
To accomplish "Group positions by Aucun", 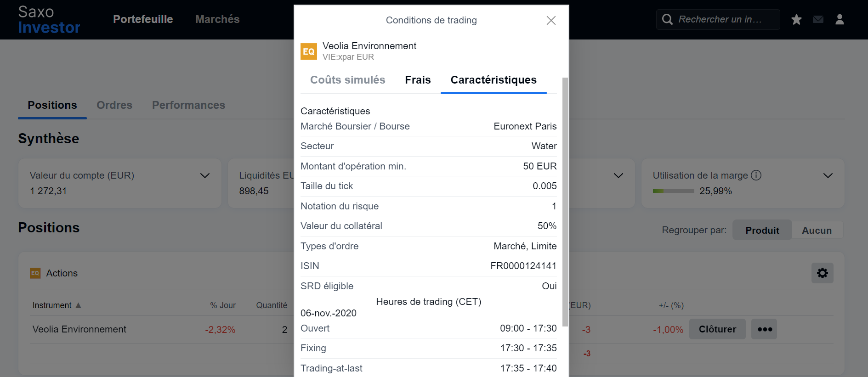I will [817, 230].
